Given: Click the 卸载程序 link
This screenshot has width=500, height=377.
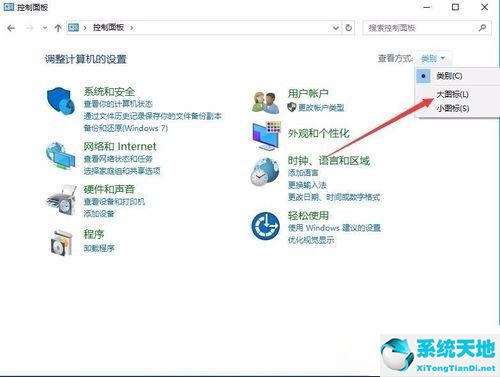Looking at the screenshot, I should point(99,248).
